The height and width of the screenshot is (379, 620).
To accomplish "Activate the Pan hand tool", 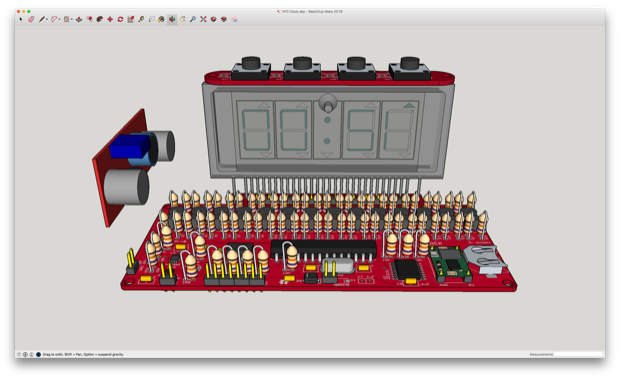I will [182, 19].
